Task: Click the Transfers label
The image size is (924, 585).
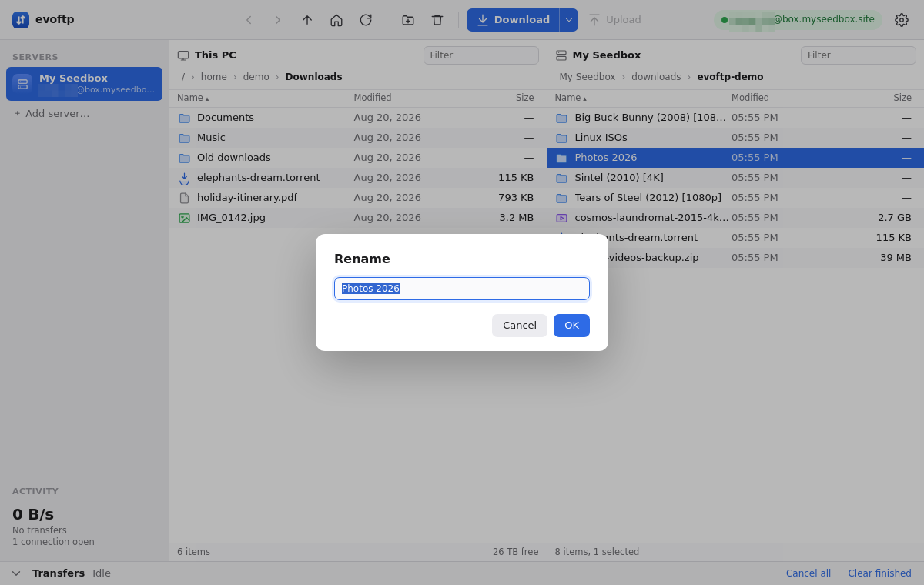Action: point(59,573)
